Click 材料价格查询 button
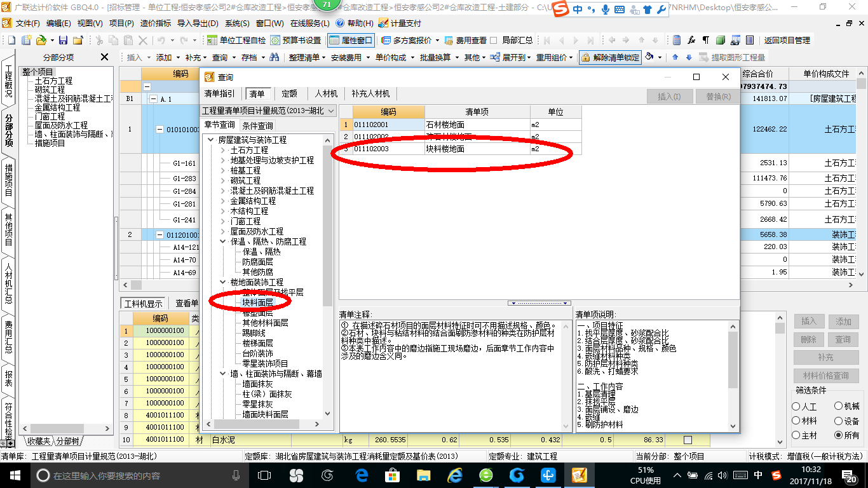 pos(825,376)
